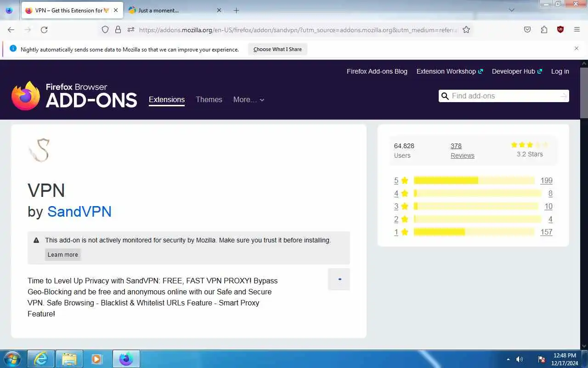Click the 3-star rating bar
Viewport: 588px width, 368px height.
[476, 206]
